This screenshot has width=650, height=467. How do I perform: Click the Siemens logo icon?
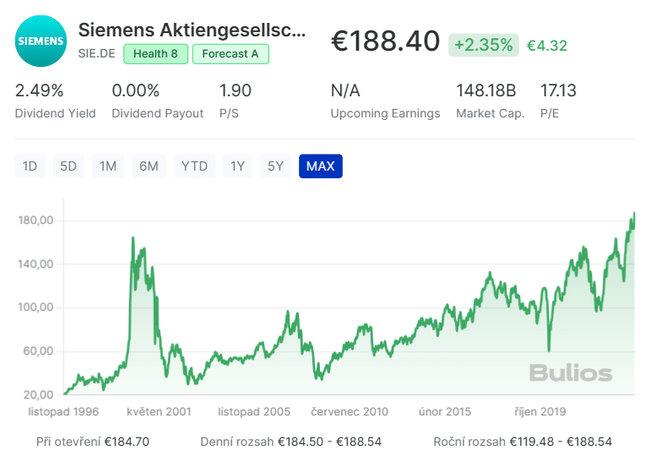point(40,41)
